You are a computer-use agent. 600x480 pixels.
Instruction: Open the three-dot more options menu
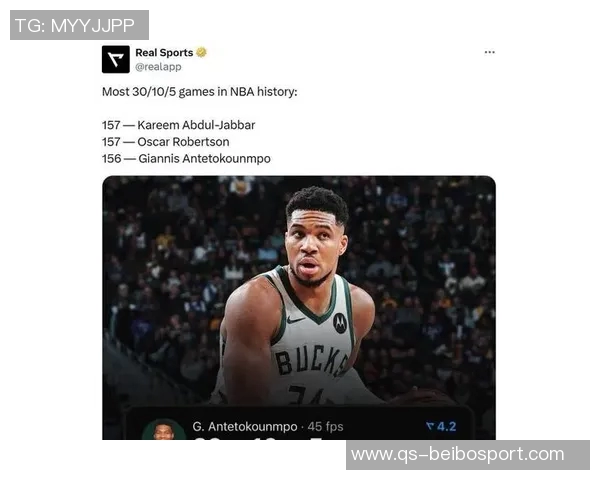pyautogui.click(x=489, y=52)
